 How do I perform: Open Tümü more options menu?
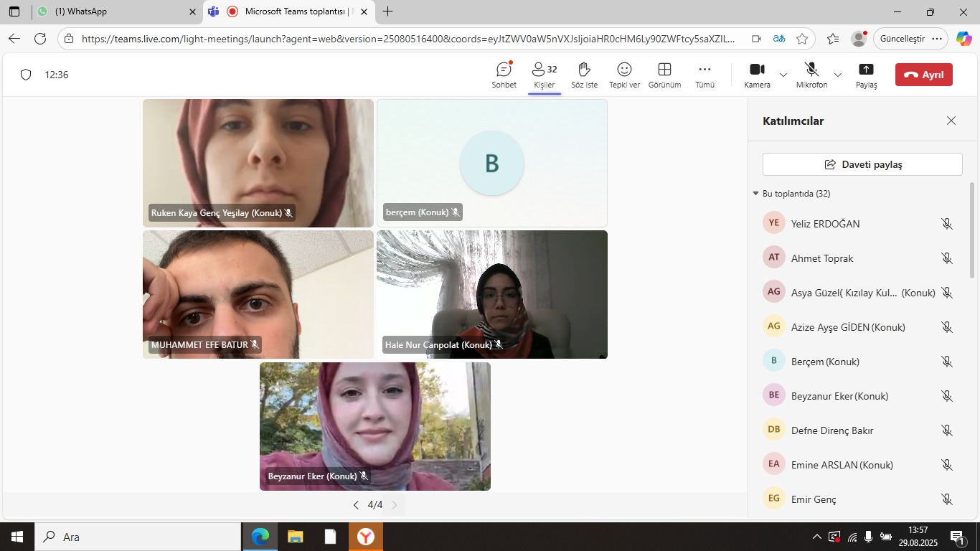(x=705, y=70)
